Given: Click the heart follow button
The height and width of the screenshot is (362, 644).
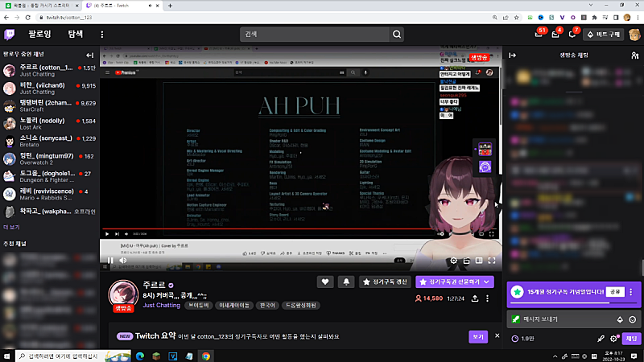Looking at the screenshot, I should coord(325,282).
